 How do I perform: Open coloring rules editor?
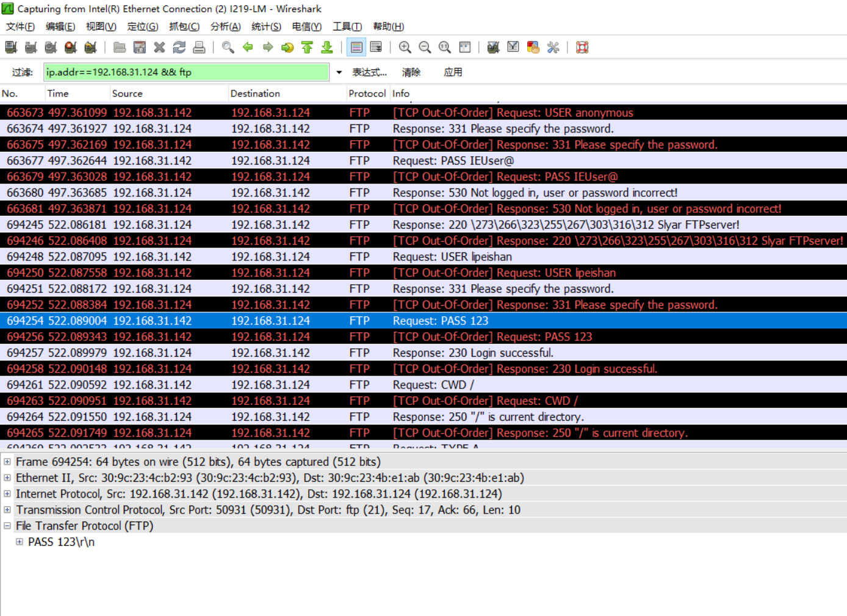(533, 48)
